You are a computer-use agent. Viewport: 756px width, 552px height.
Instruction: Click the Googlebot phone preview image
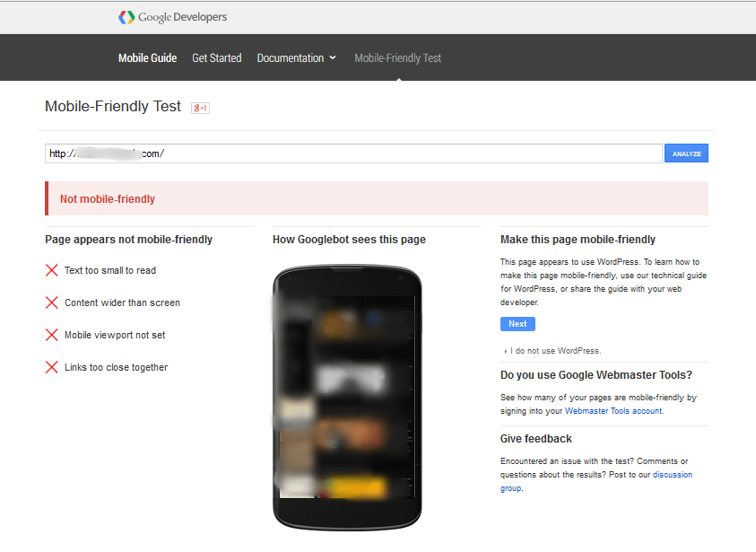pyautogui.click(x=347, y=397)
